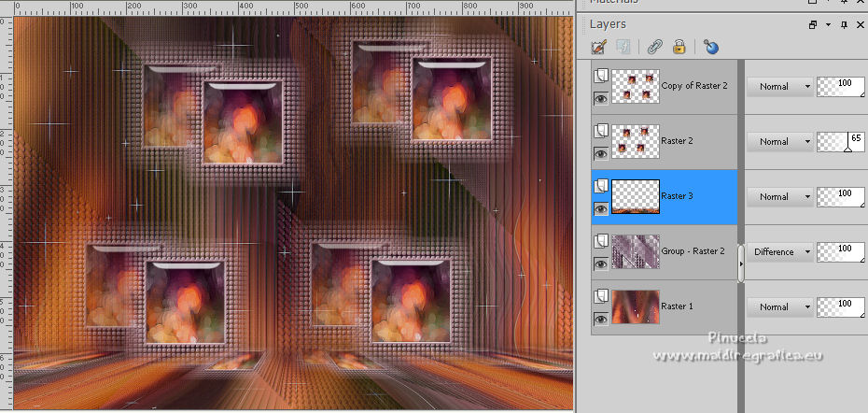Open blend mode dropdown for Copy of Raster 2
Screen dimensions: 868x413
click(x=780, y=87)
